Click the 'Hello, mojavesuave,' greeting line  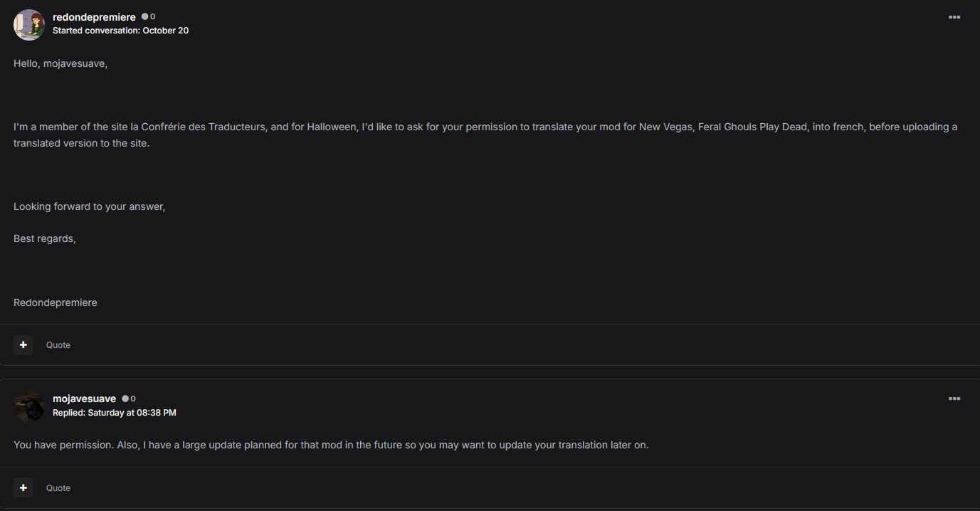(x=60, y=64)
